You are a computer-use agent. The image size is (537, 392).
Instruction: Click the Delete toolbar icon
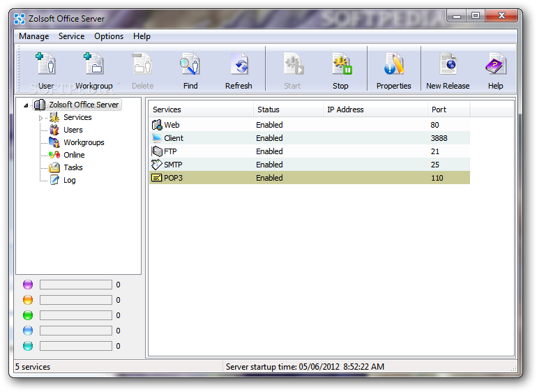pyautogui.click(x=142, y=63)
